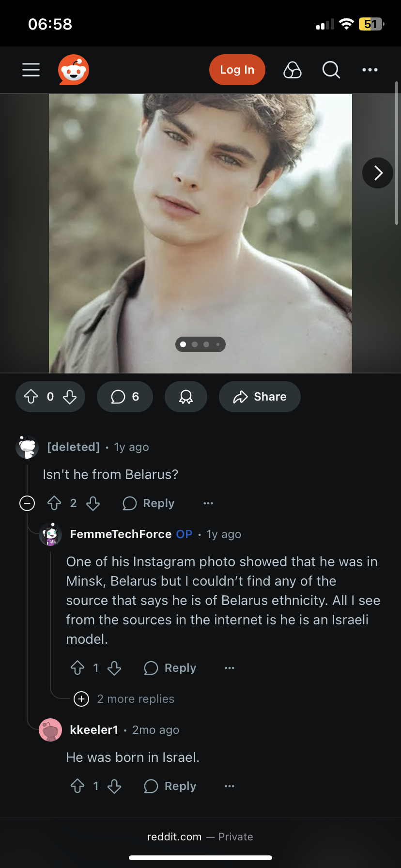This screenshot has height=868, width=401.
Task: Downvote the post
Action: click(70, 397)
